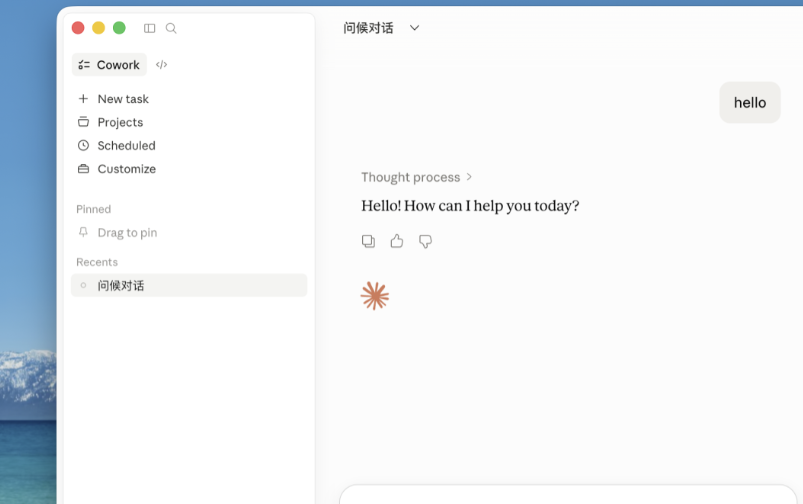Open search with the magnifier icon
The height and width of the screenshot is (504, 803).
[x=171, y=28]
